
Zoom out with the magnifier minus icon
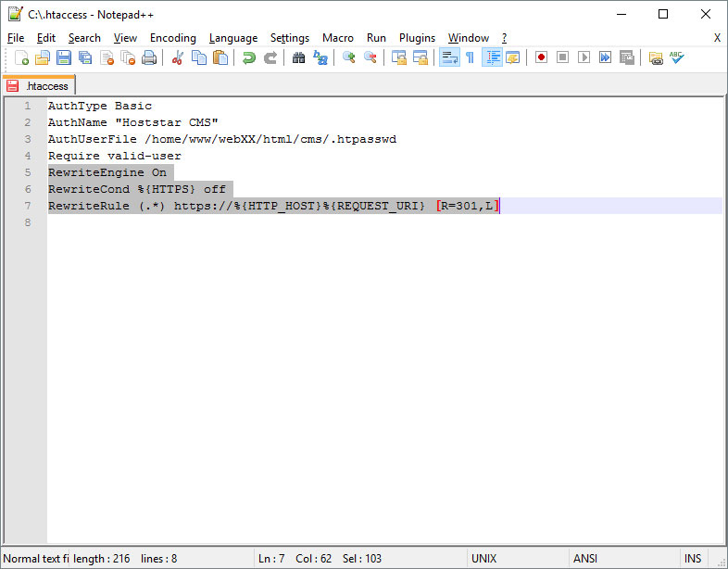pyautogui.click(x=370, y=57)
